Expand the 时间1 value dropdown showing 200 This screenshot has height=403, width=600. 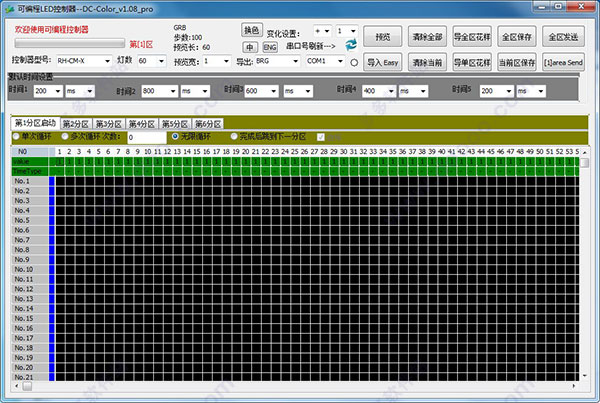pos(58,91)
